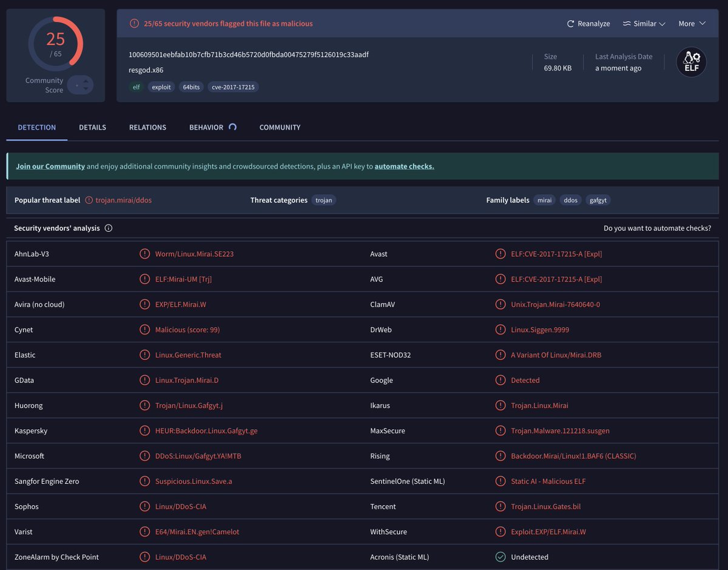Open the automate checks link
The height and width of the screenshot is (570, 728).
pos(404,166)
